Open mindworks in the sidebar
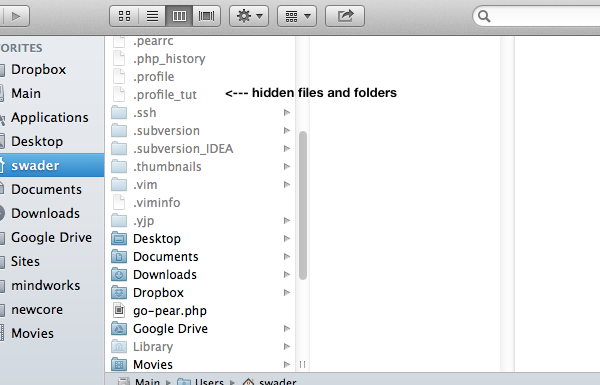The image size is (600, 385). pyautogui.click(x=46, y=285)
